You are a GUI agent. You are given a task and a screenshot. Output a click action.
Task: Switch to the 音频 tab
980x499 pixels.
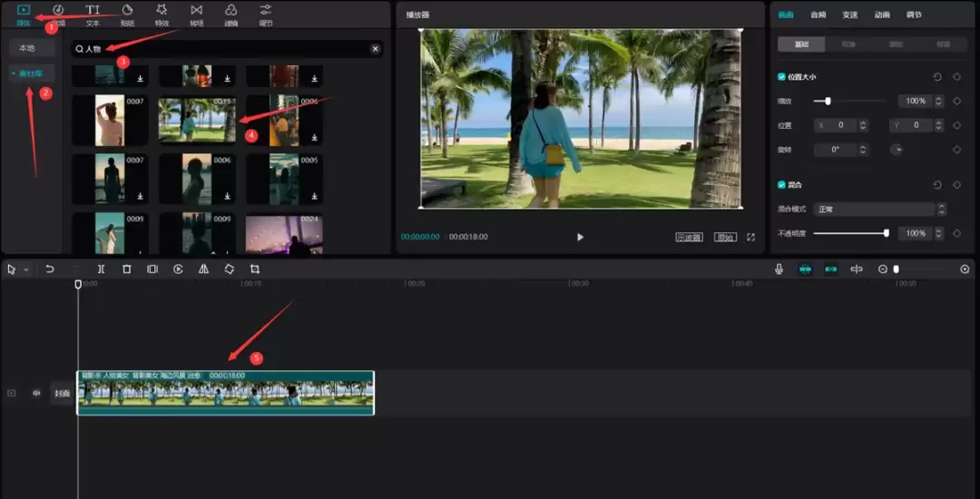[818, 15]
